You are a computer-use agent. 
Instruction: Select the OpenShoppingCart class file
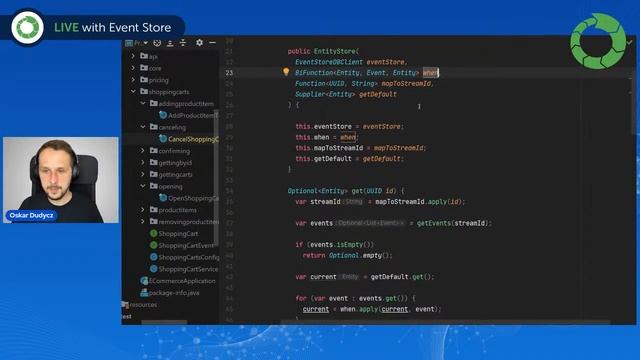[x=189, y=198]
